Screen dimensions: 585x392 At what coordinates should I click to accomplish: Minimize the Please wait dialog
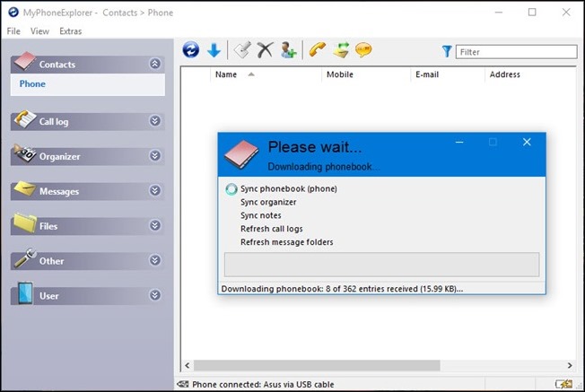(x=459, y=142)
